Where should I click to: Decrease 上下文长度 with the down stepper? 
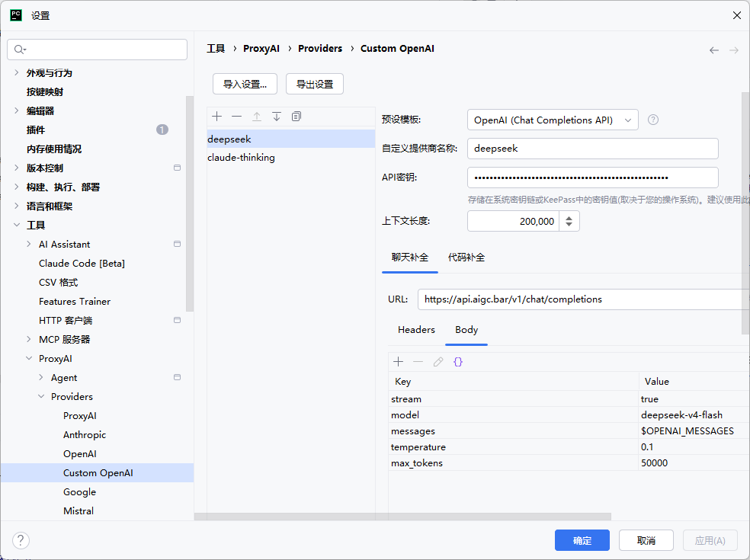tap(569, 226)
